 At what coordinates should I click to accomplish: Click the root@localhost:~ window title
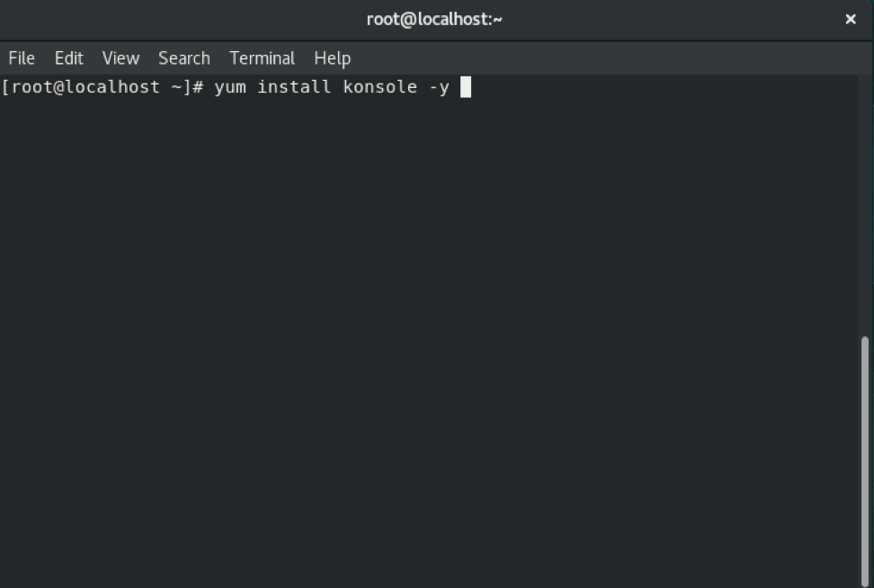[x=434, y=19]
